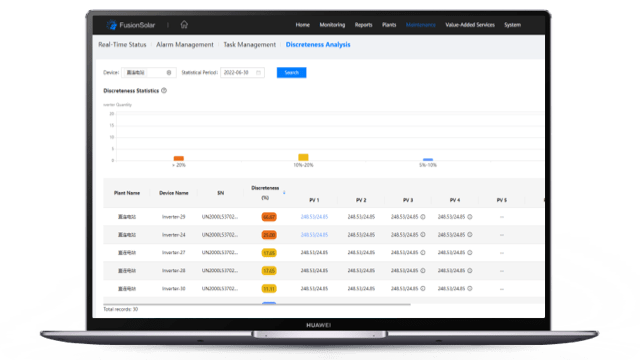
Task: Click Inverter-27 PV 4 info icon
Action: [x=470, y=253]
